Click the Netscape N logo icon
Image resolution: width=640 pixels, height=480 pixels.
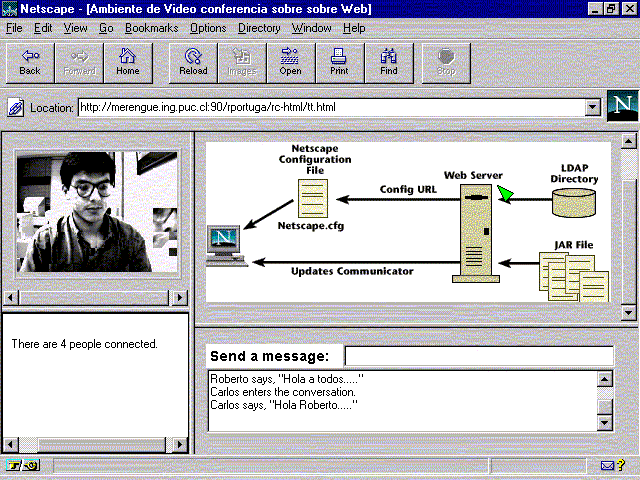tap(622, 106)
